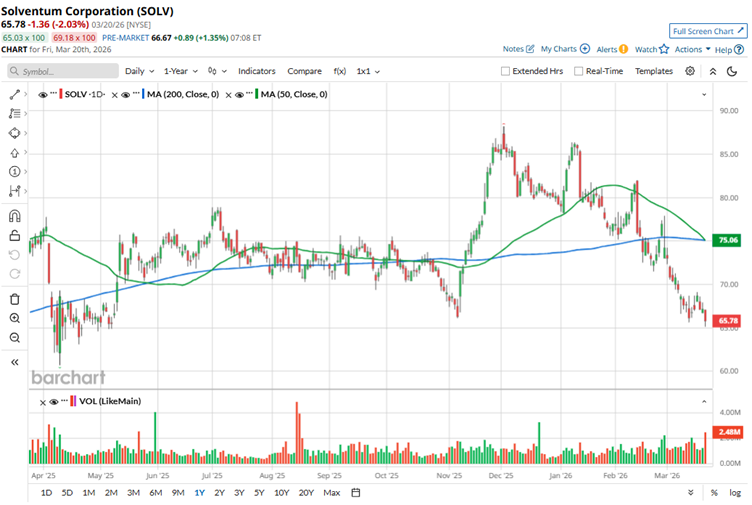Open the Actions dropdown
752x505 pixels.
[x=693, y=49]
